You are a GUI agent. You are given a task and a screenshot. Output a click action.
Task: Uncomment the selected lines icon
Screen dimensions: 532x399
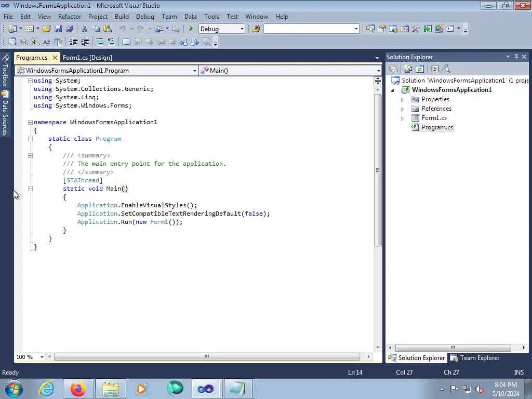pyautogui.click(x=111, y=42)
